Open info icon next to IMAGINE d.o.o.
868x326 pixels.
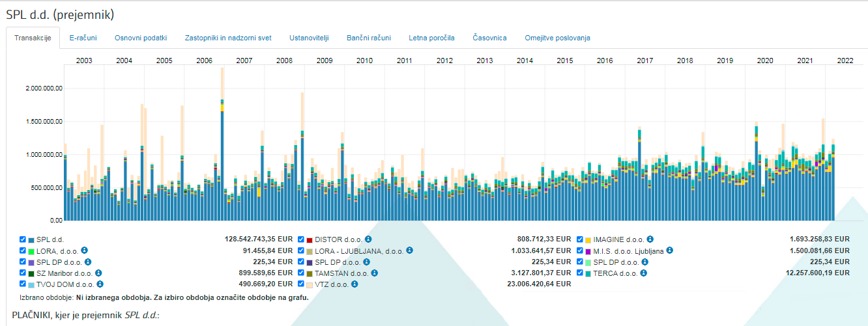(x=650, y=239)
